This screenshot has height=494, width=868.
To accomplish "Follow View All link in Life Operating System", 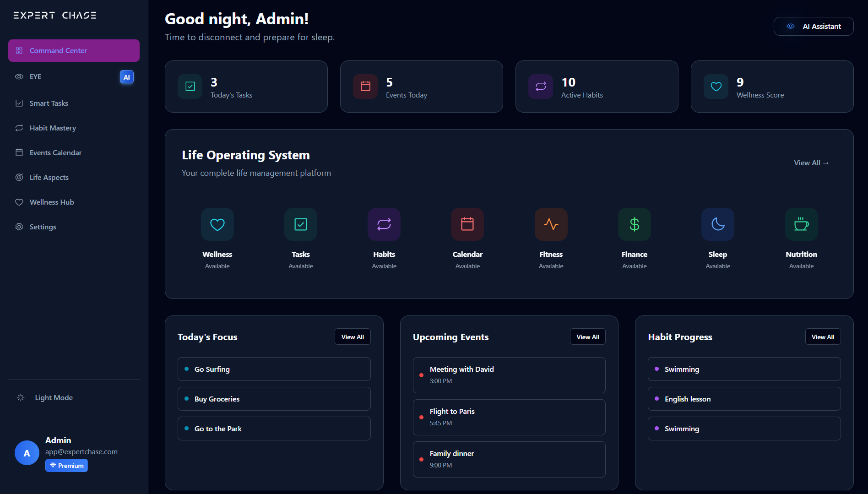I will coord(811,163).
